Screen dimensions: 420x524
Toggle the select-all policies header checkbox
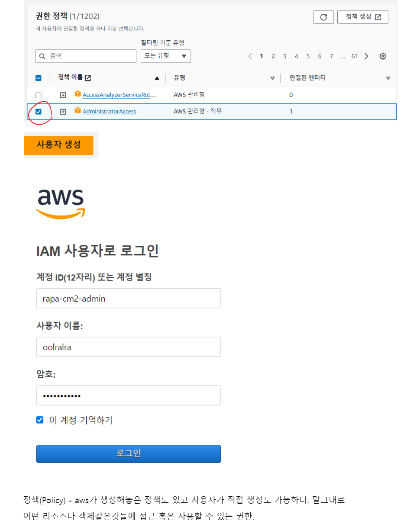38,78
